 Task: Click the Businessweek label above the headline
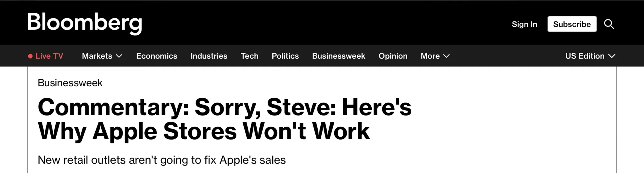tap(70, 83)
